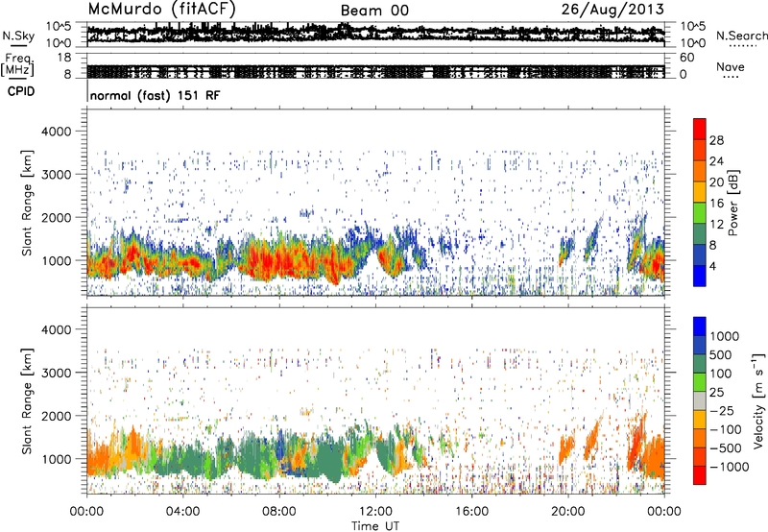768x532 pixels.
Task: Select the 'normal (fast) 151 RF' text
Action: click(x=155, y=95)
